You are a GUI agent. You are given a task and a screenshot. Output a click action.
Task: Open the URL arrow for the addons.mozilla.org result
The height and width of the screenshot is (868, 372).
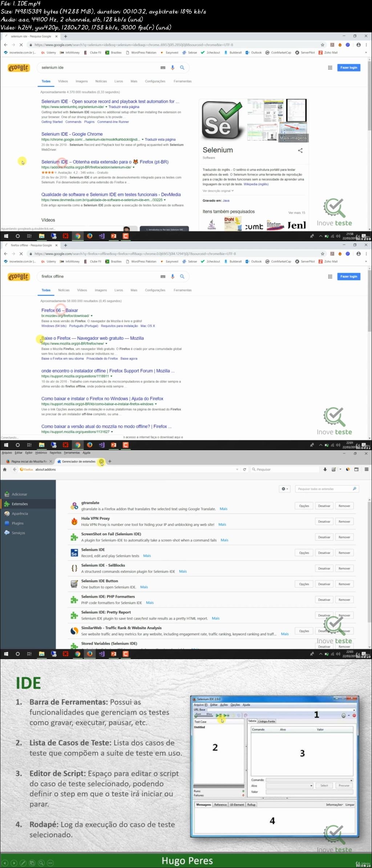[x=134, y=167]
